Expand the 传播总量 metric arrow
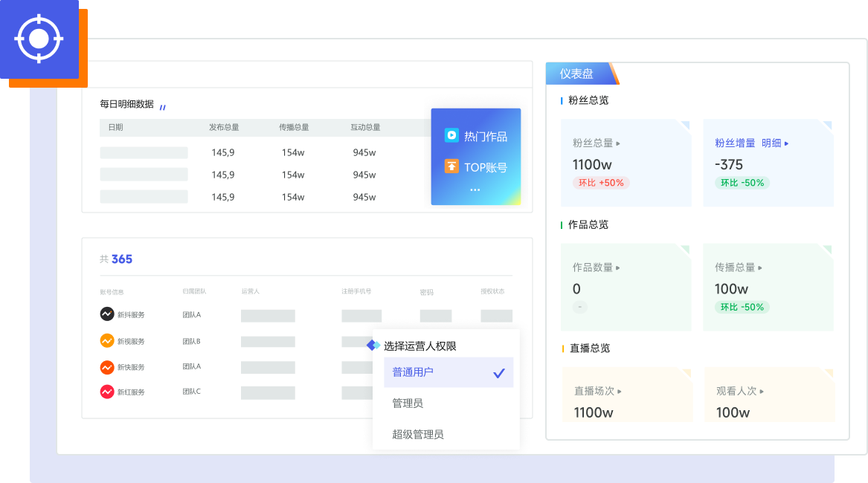Viewport: 868px width, 483px height. 760,268
